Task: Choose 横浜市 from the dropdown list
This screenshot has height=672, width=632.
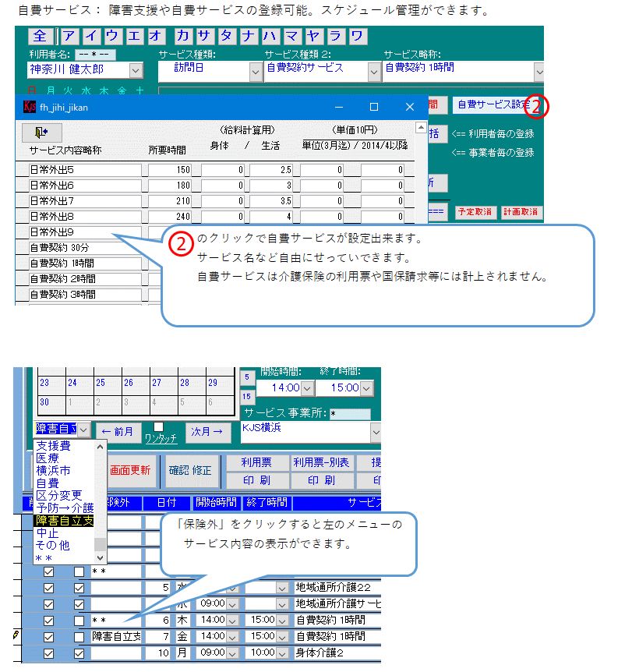Action: (x=53, y=471)
